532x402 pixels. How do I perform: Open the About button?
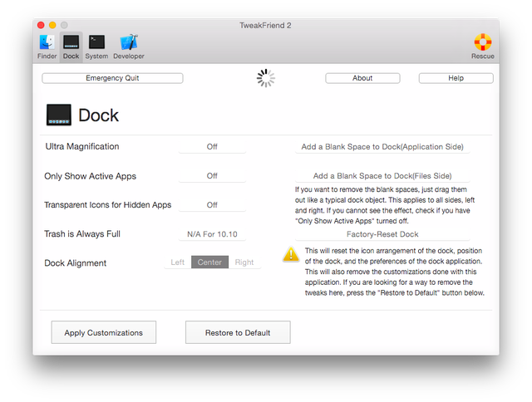[x=362, y=78]
